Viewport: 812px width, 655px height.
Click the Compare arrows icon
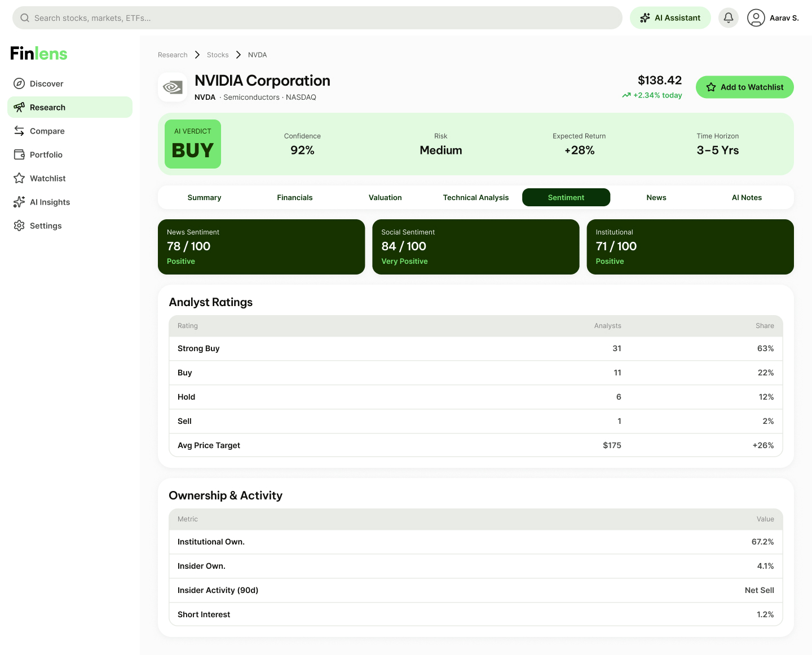19,131
